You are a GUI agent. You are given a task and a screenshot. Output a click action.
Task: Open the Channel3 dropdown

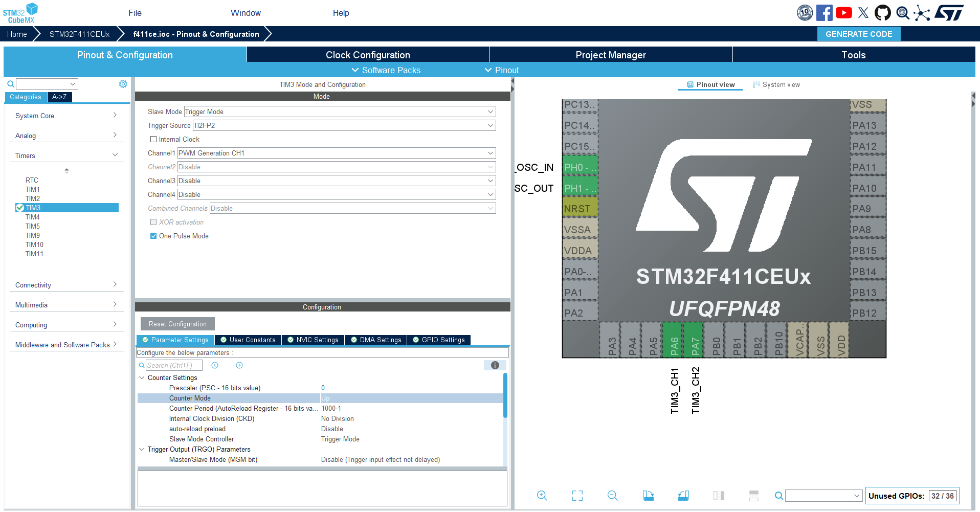click(x=337, y=181)
